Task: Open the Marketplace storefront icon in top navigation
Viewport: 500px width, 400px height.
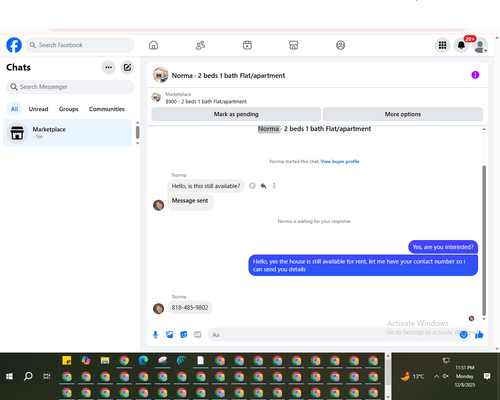Action: coord(294,45)
